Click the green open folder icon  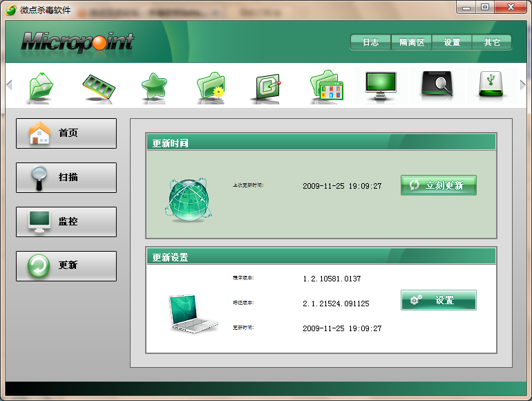tap(41, 86)
